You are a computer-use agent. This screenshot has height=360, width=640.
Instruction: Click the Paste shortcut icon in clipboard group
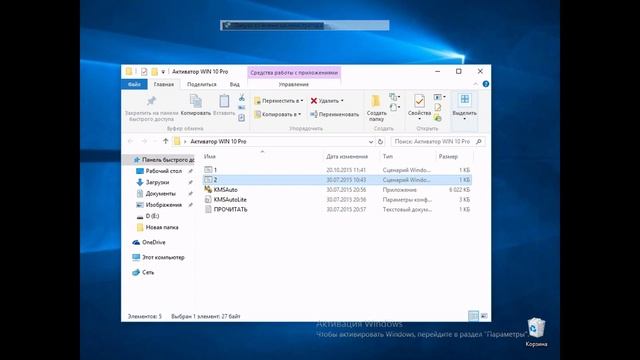[242, 118]
